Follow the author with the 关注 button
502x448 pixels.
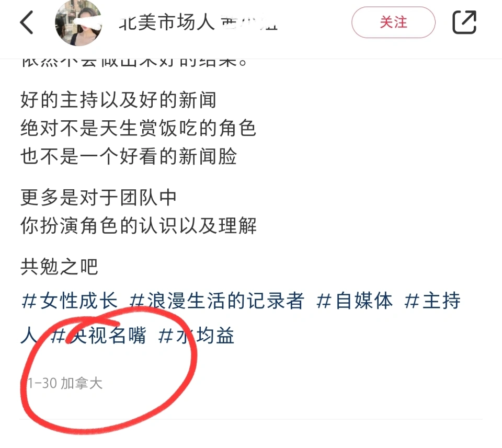click(393, 22)
